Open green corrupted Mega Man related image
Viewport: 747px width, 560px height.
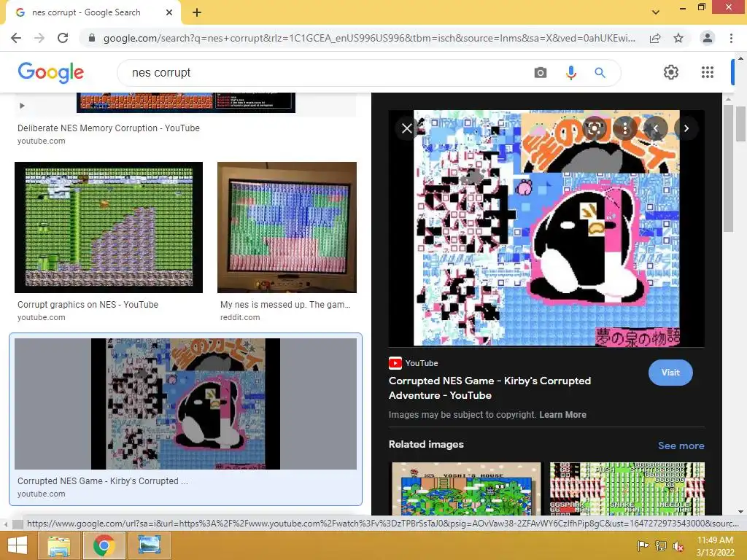[x=627, y=489]
